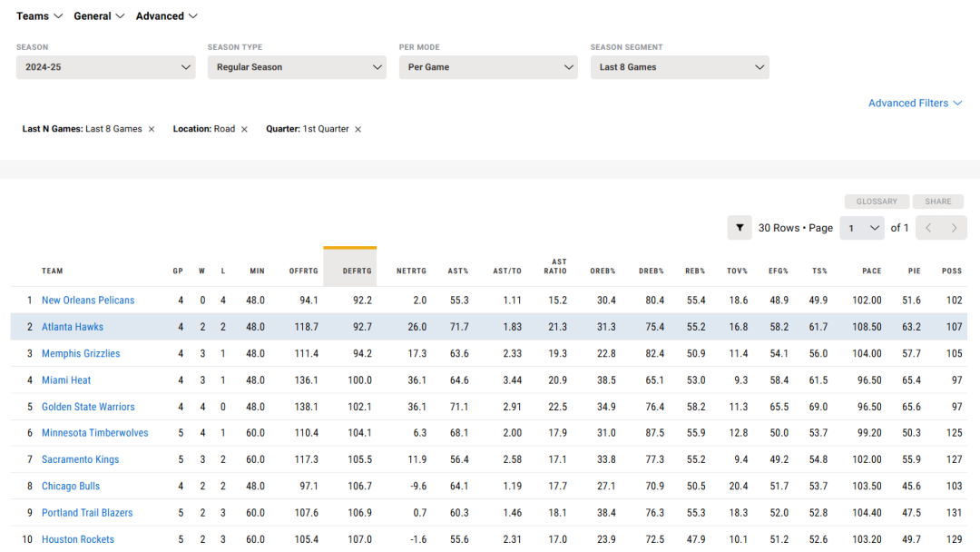Sort table by PIE column
Screen dimensions: 980x552
(x=915, y=271)
